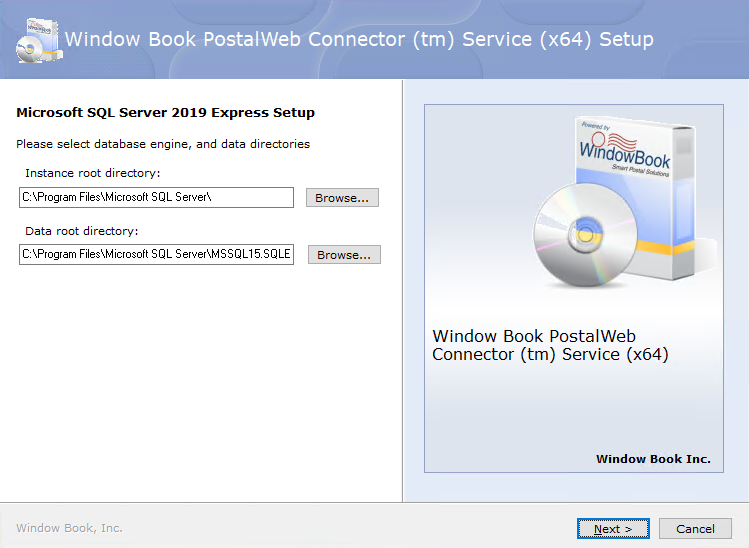Viewport: 749px width, 548px height.
Task: Cancel the setup wizard
Action: [695, 529]
